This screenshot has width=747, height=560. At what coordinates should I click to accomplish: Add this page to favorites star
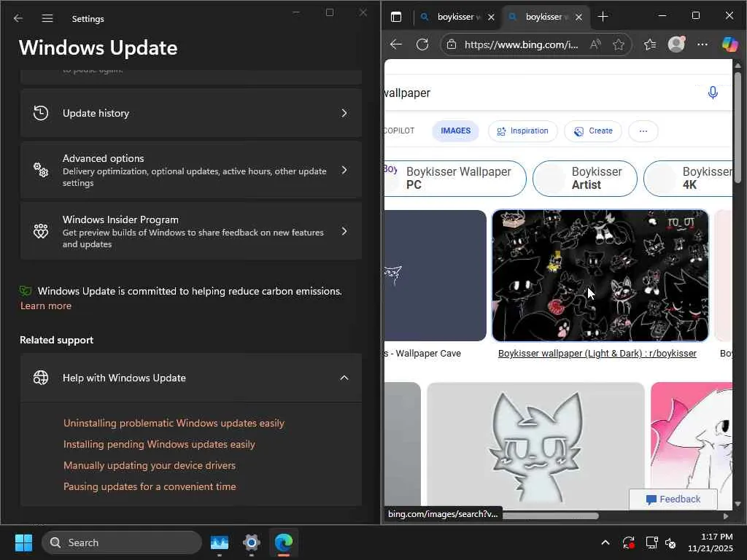tap(619, 44)
